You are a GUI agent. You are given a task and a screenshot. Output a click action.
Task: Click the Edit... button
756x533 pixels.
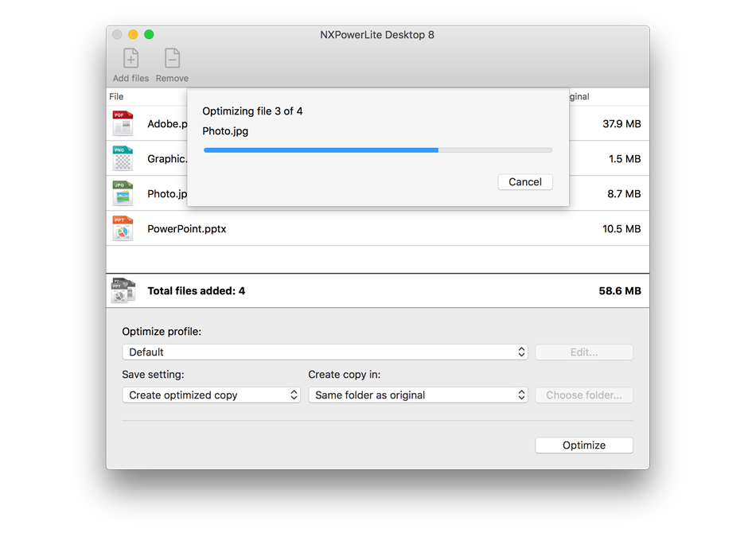[584, 352]
